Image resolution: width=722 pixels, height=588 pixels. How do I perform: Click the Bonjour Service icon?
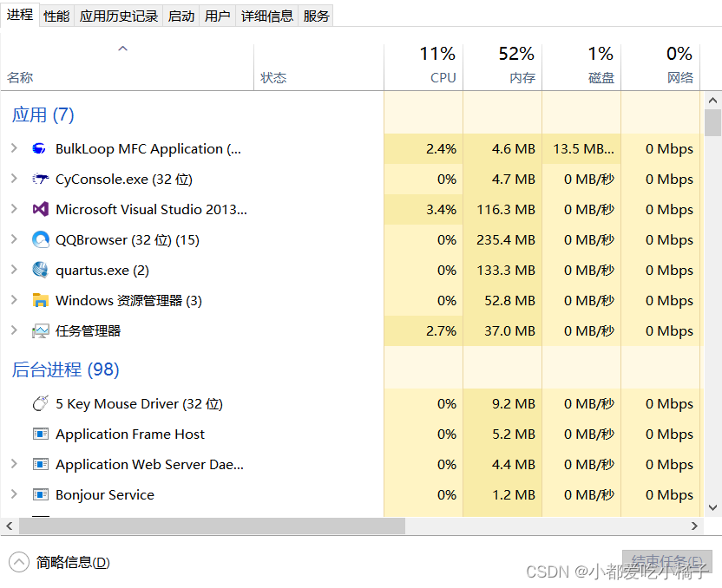point(41,494)
